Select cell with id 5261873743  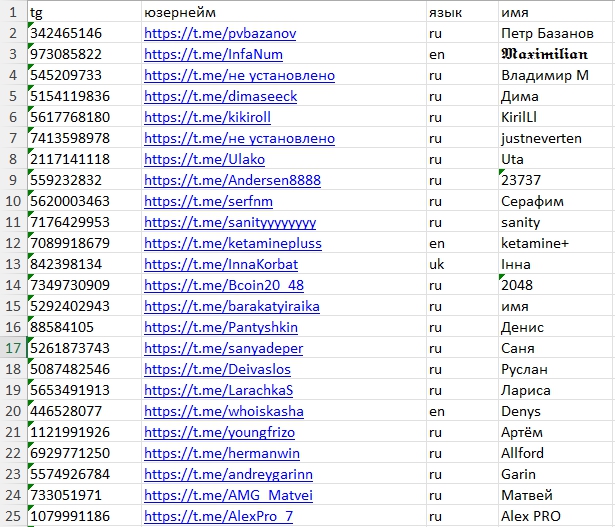coord(84,348)
